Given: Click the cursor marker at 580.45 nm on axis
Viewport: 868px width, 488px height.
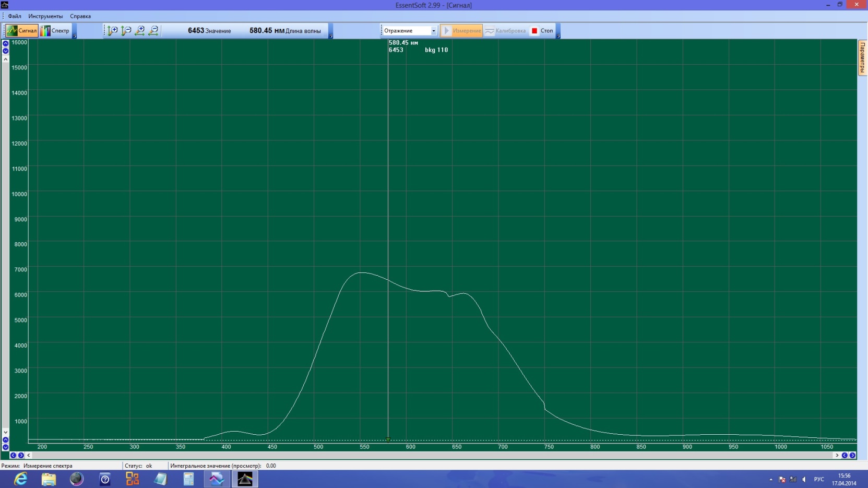Looking at the screenshot, I should click(388, 439).
